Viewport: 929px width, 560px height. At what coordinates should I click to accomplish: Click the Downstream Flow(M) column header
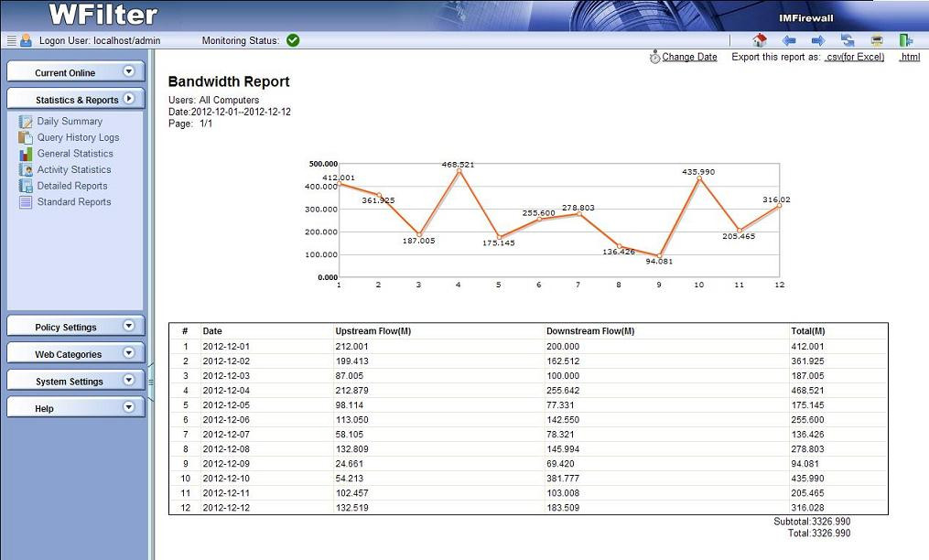pyautogui.click(x=590, y=331)
